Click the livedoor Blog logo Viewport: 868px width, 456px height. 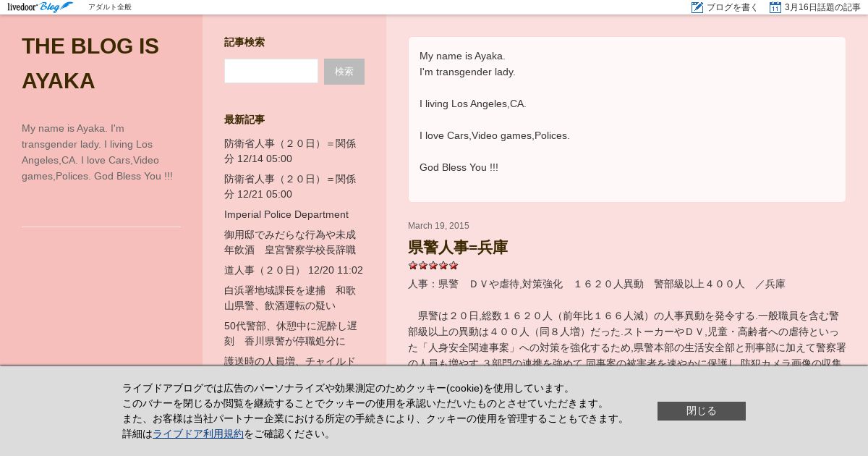pyautogui.click(x=40, y=7)
